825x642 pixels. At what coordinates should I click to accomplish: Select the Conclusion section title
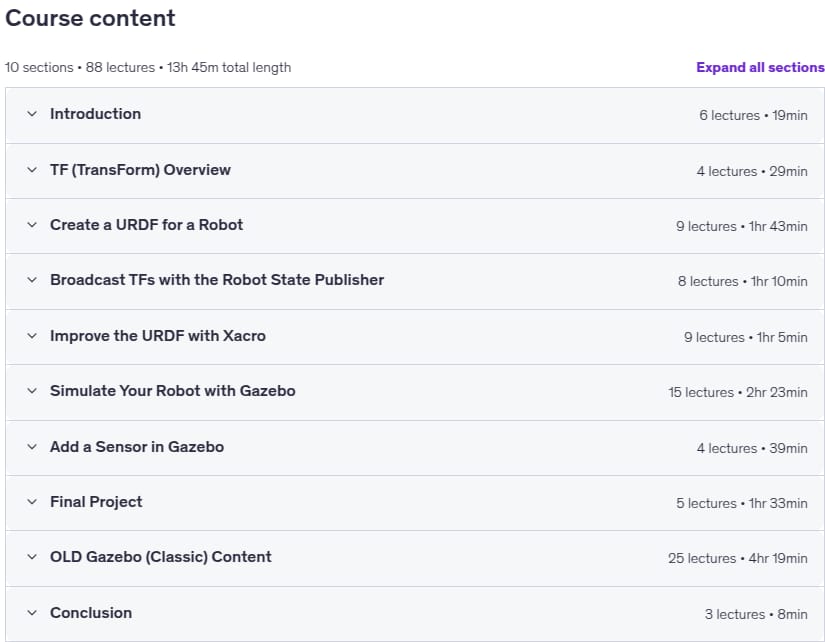coord(91,613)
